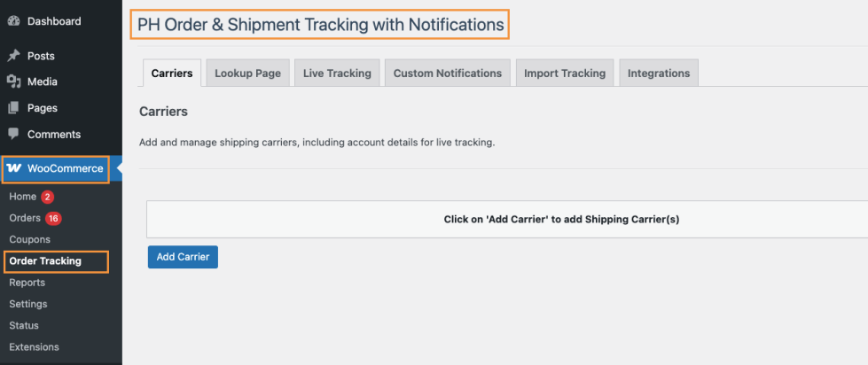This screenshot has width=868, height=365.
Task: Select Order Tracking in sidebar
Action: point(45,261)
